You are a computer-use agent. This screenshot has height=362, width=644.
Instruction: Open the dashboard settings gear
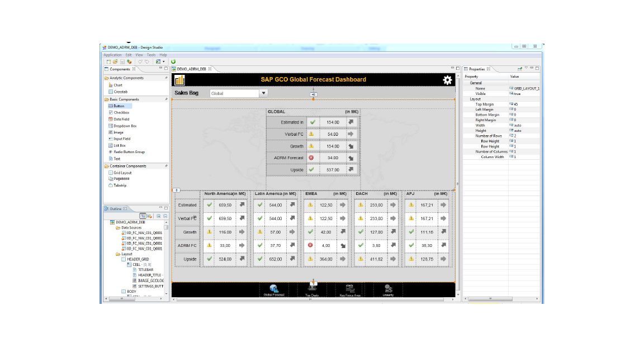(x=447, y=80)
